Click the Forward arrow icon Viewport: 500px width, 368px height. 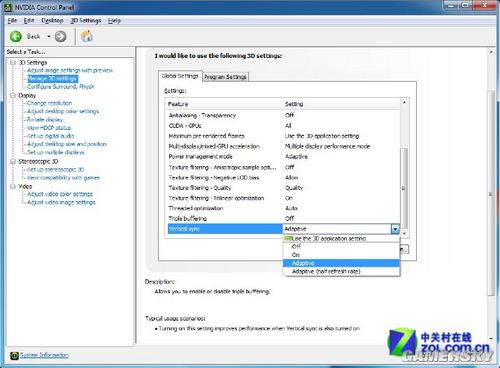[60, 36]
